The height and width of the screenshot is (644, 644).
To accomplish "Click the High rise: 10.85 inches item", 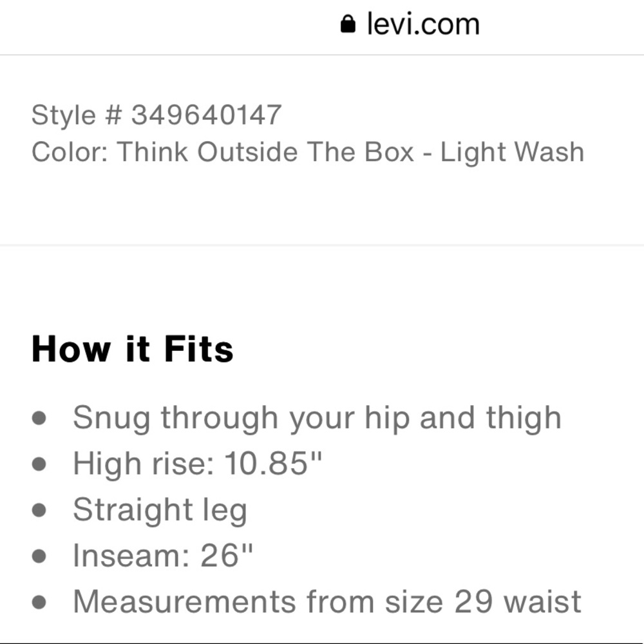I will (x=199, y=462).
